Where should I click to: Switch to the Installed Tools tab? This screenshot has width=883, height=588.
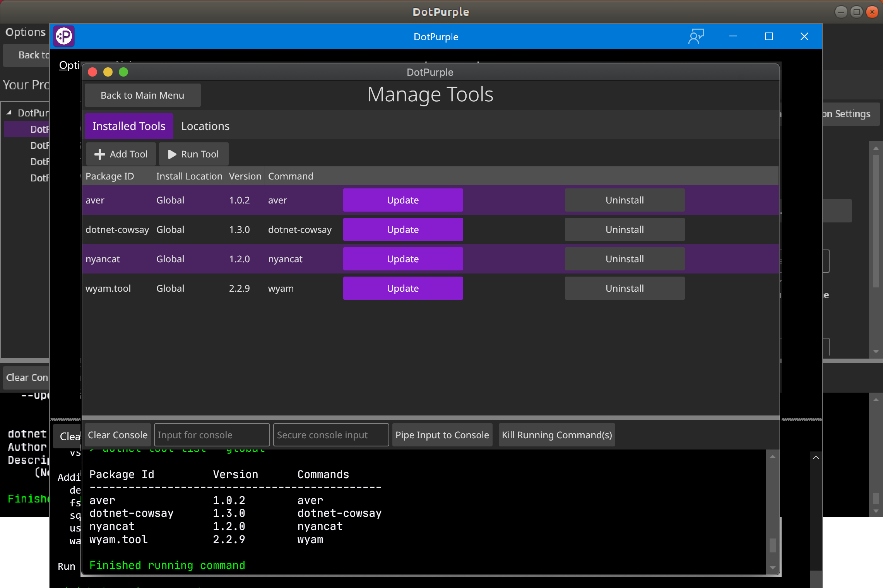pos(129,126)
